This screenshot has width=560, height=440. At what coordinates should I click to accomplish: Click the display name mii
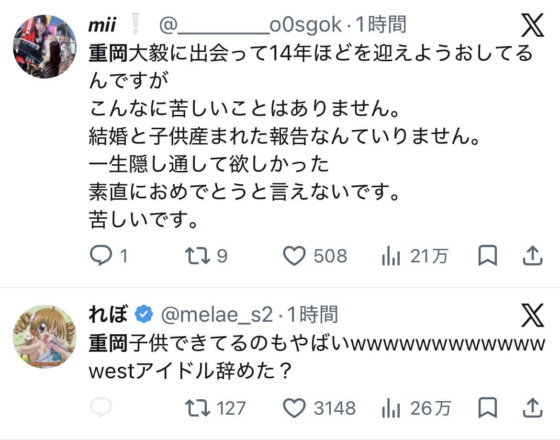102,25
